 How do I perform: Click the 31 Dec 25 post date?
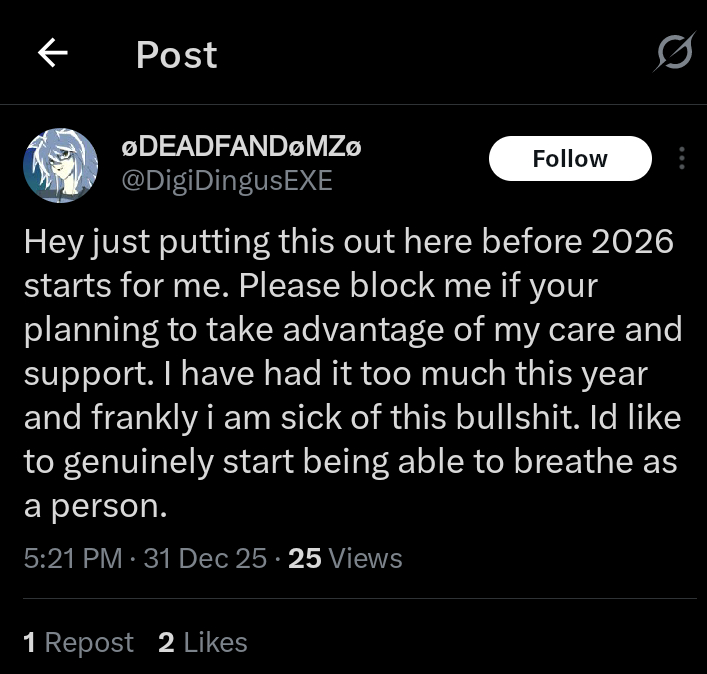tap(205, 558)
